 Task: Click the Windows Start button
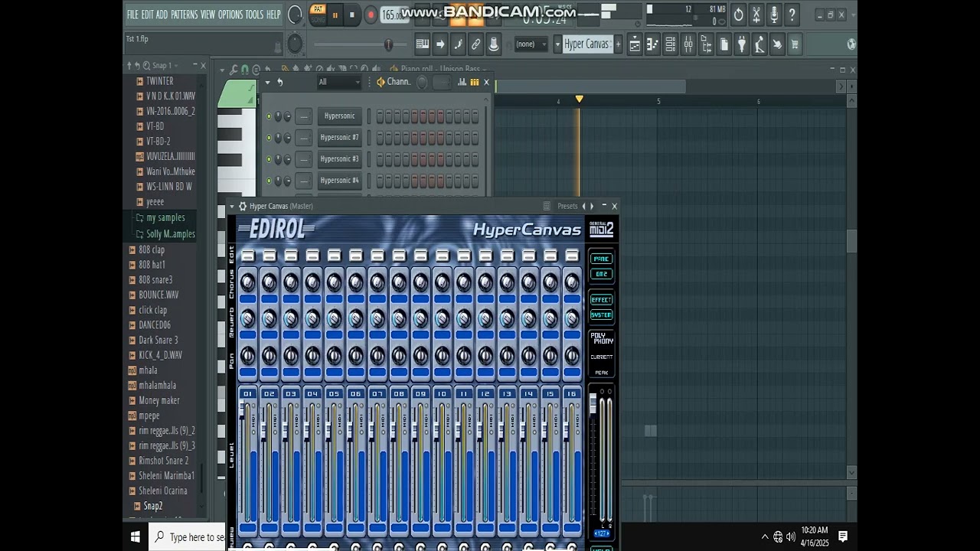[x=136, y=537]
